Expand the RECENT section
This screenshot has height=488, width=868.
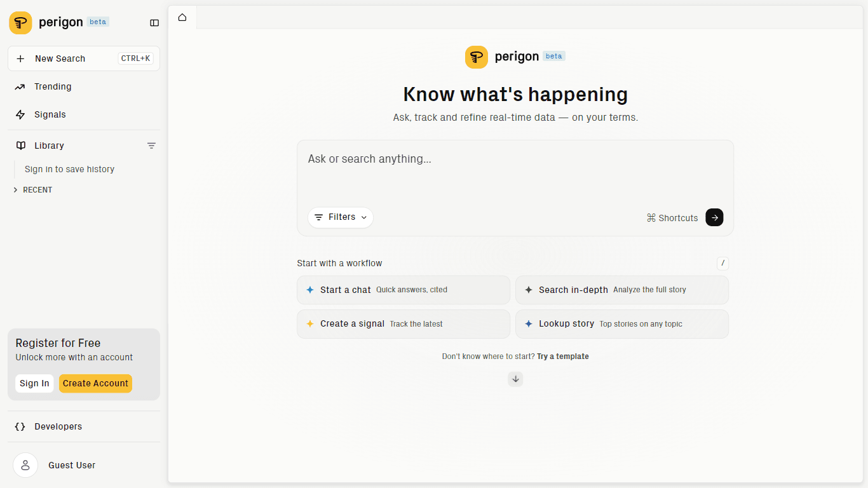click(33, 190)
